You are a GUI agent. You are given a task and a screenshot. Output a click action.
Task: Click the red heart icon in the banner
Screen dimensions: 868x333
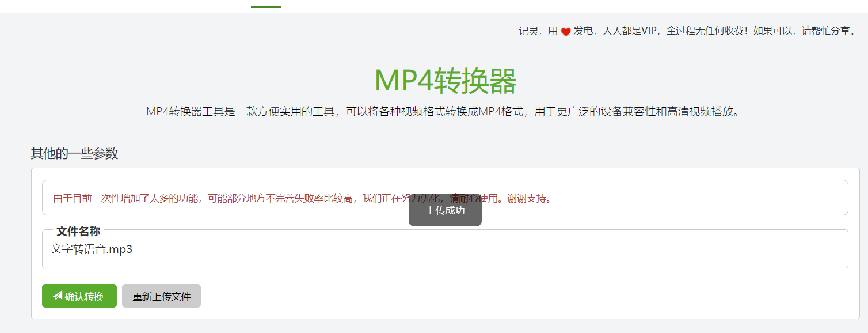tap(565, 32)
